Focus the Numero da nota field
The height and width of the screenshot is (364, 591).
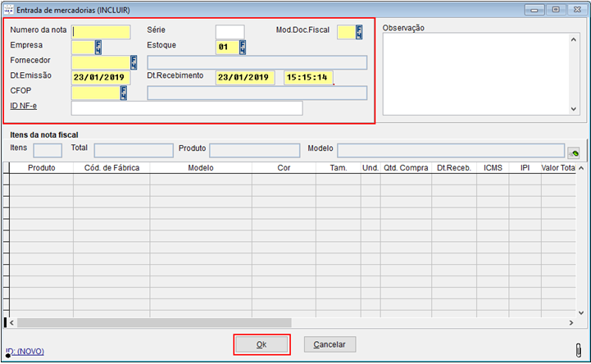[101, 32]
